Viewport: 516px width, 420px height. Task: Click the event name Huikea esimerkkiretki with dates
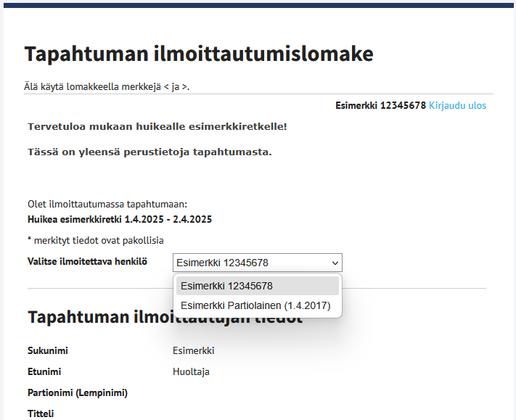[x=120, y=219]
